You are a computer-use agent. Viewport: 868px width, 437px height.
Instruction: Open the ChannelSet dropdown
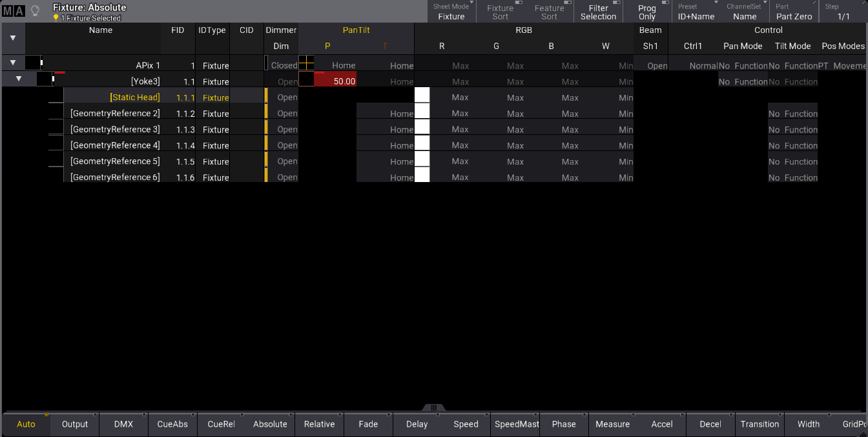tap(744, 12)
